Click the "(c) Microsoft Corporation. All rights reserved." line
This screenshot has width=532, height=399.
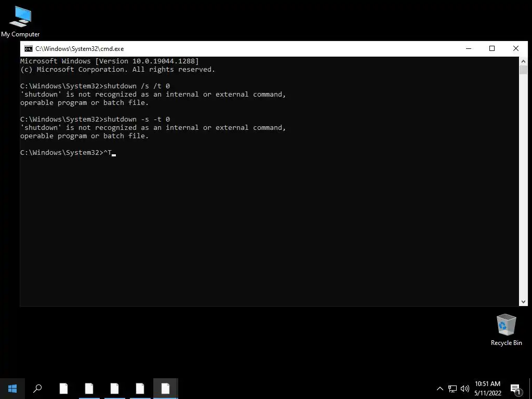[118, 70]
